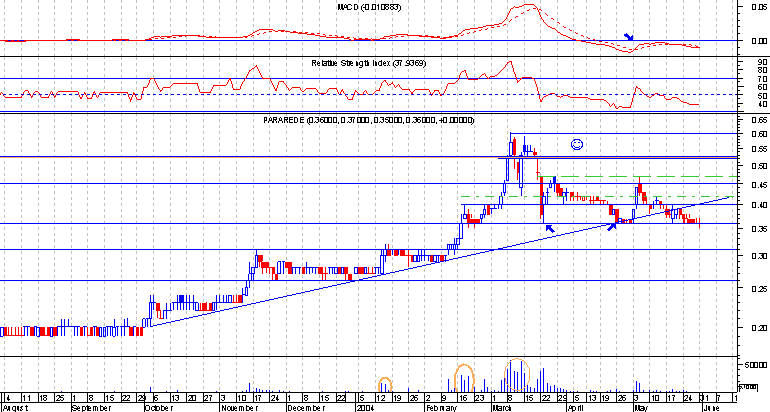Select value 40 on the RSI axis
Image resolution: width=770 pixels, height=412 pixels.
(x=763, y=104)
